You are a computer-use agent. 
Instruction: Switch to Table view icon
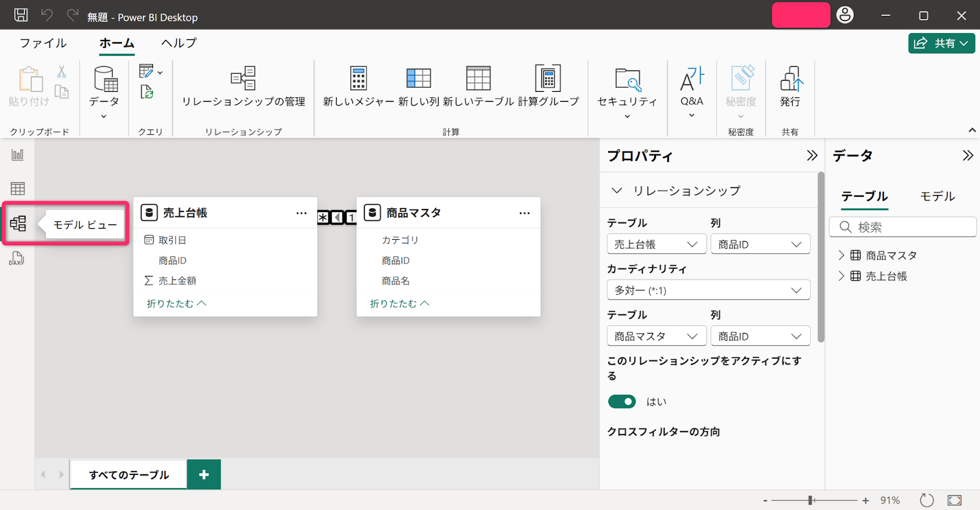click(18, 189)
